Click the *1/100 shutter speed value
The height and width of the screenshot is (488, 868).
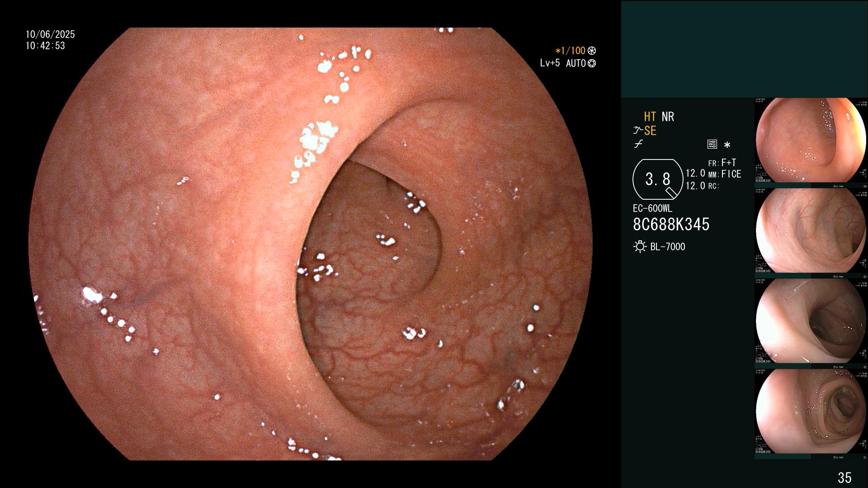pyautogui.click(x=570, y=51)
